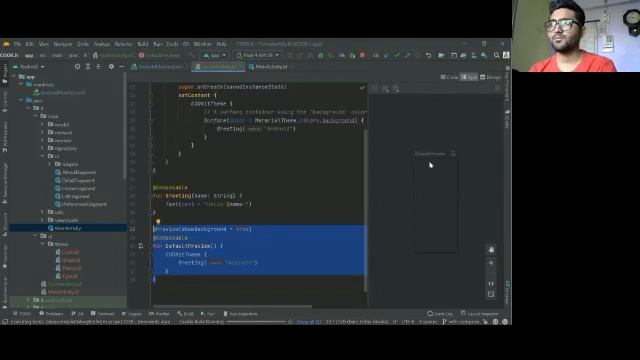
Task: Collapse the manifests folder
Action: [21, 84]
